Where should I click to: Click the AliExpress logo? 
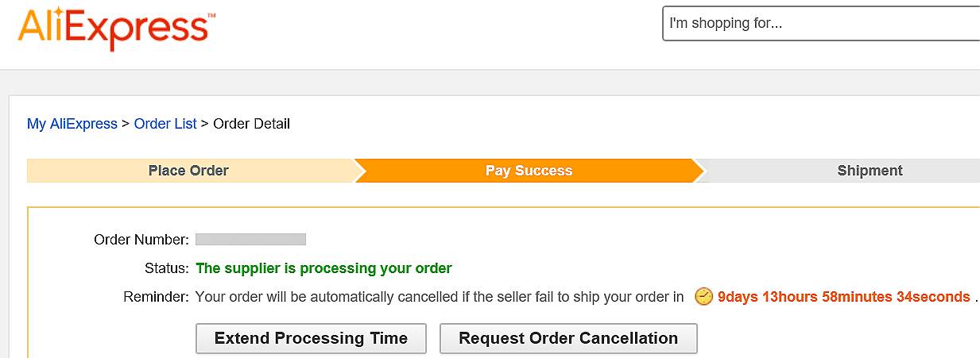113,29
